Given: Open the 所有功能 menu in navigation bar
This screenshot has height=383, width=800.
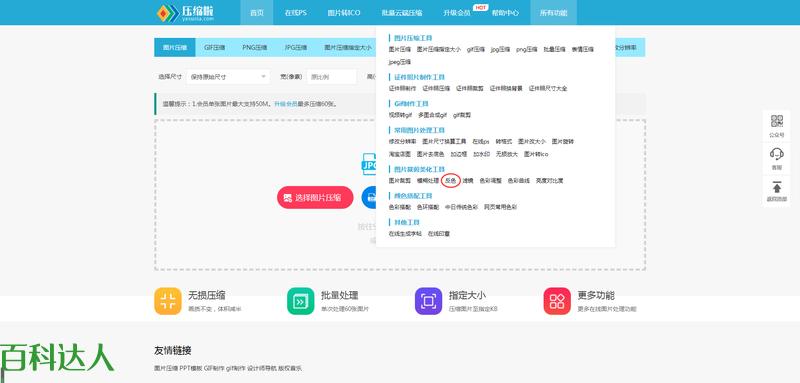Looking at the screenshot, I should click(554, 13).
